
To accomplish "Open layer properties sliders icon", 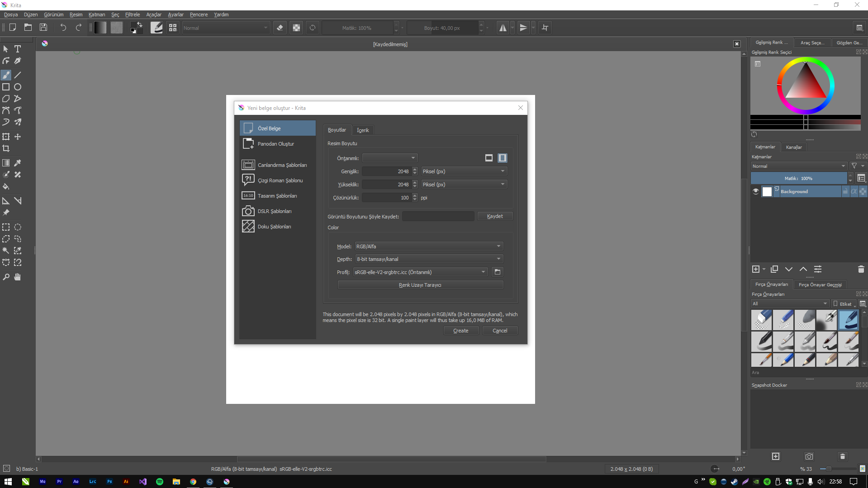I will coord(818,270).
